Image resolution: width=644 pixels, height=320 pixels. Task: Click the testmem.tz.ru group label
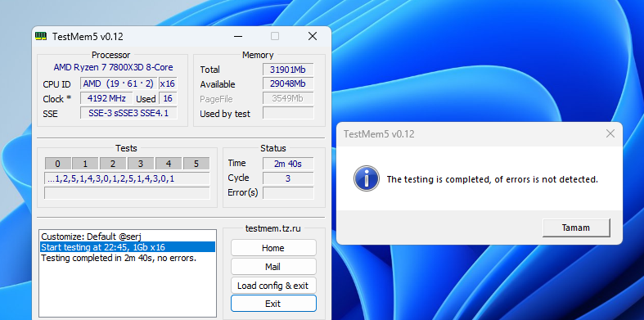pos(273,228)
